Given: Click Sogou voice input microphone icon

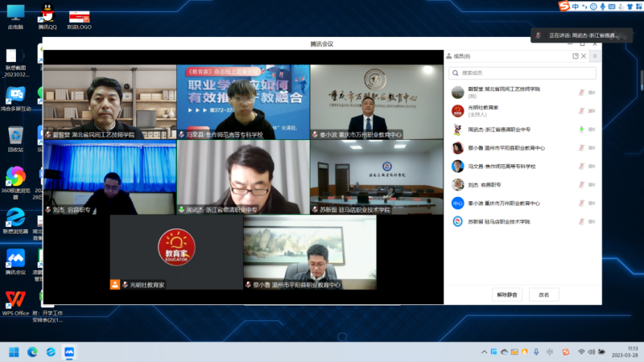Looking at the screenshot, I should (x=602, y=6).
